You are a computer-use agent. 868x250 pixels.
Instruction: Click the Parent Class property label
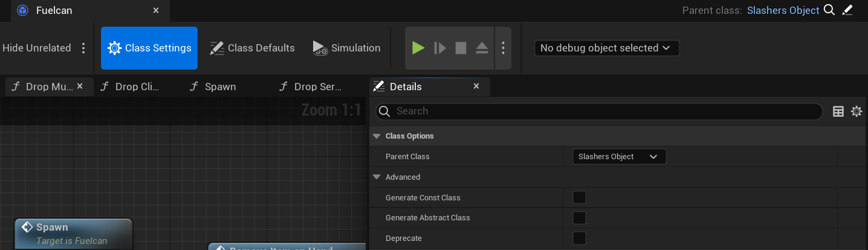pos(407,157)
